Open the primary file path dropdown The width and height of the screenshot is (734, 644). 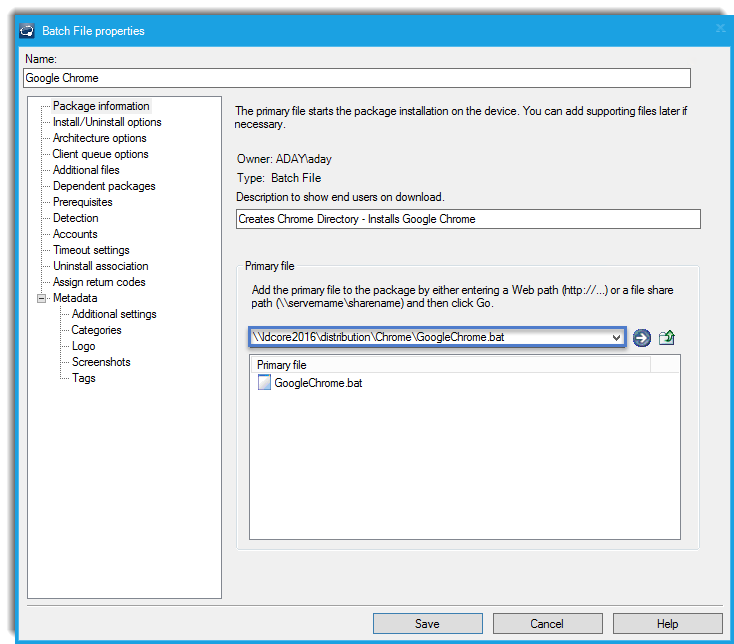click(x=617, y=338)
